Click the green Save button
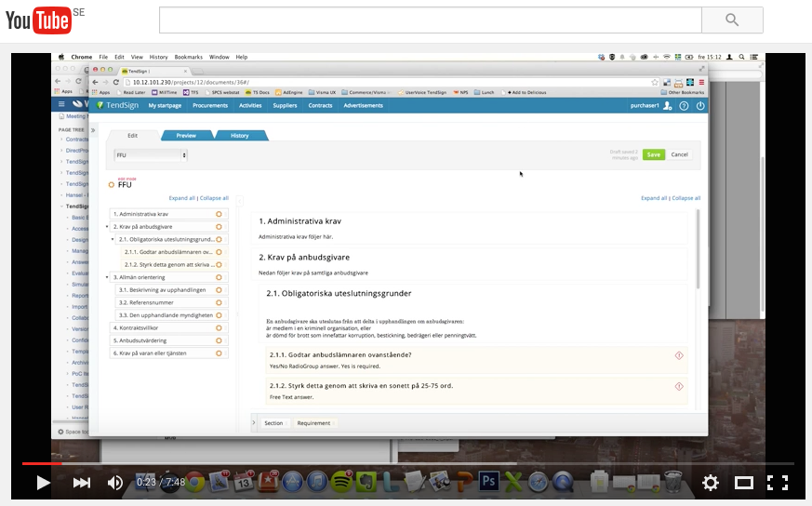Image resolution: width=812 pixels, height=506 pixels. pos(654,154)
